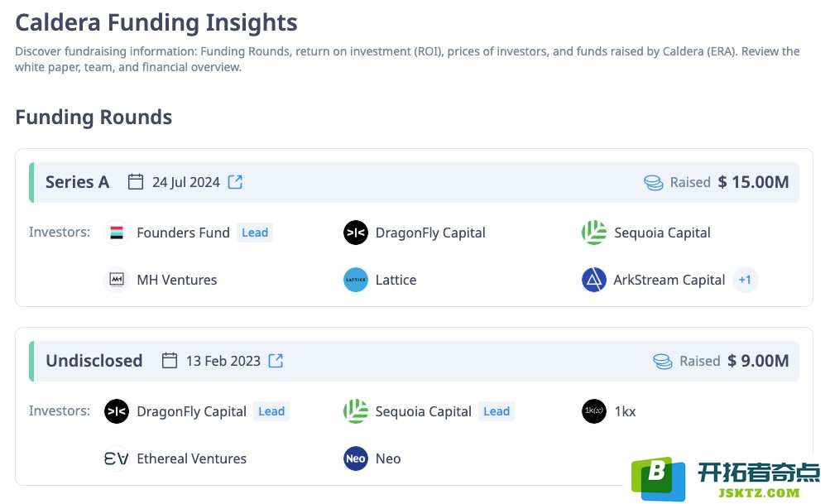Click the Investors: label in Undisclosed round
Screen dimensions: 830x504
60,410
